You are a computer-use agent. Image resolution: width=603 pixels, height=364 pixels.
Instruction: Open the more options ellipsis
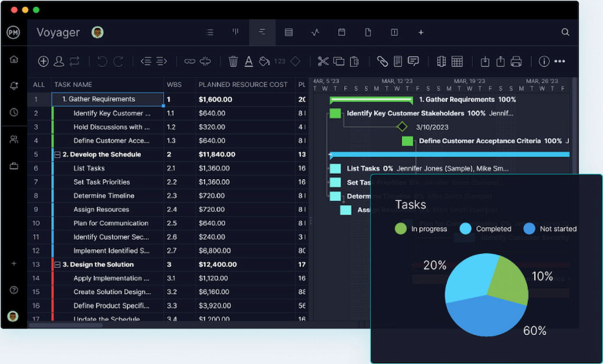point(560,61)
